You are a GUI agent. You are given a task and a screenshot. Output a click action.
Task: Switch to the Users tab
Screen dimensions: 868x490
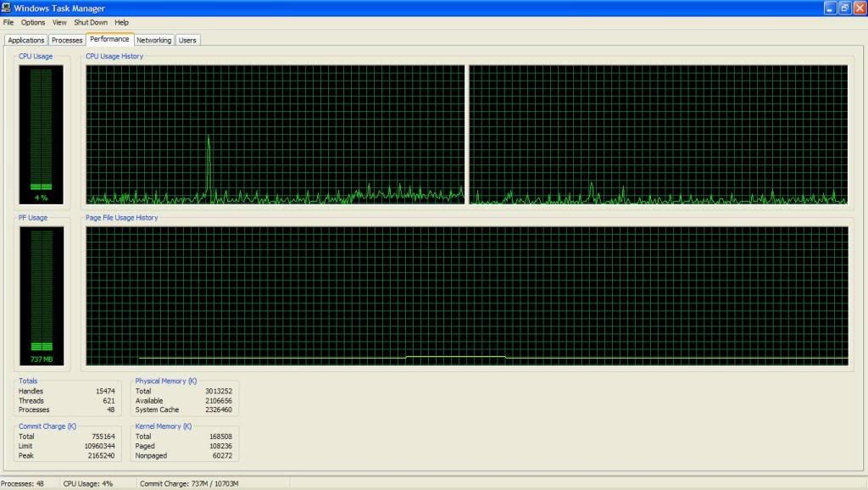click(187, 40)
